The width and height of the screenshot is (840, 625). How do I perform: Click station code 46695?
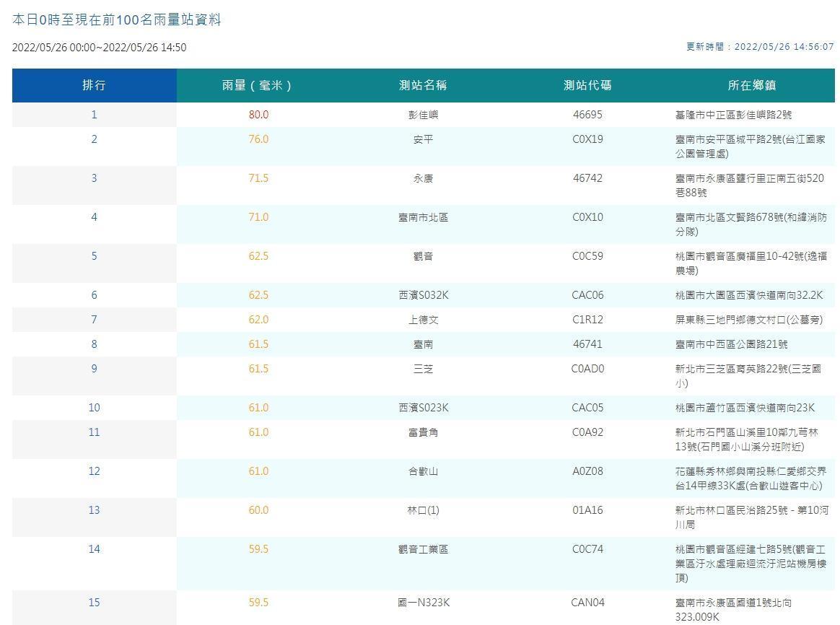pyautogui.click(x=587, y=115)
